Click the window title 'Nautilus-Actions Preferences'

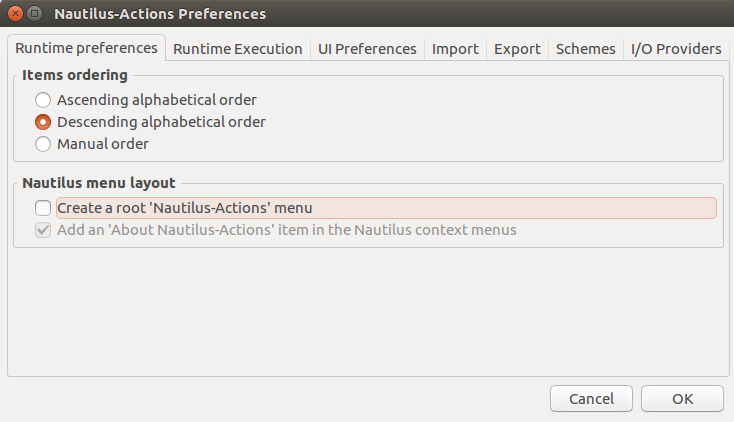point(160,14)
